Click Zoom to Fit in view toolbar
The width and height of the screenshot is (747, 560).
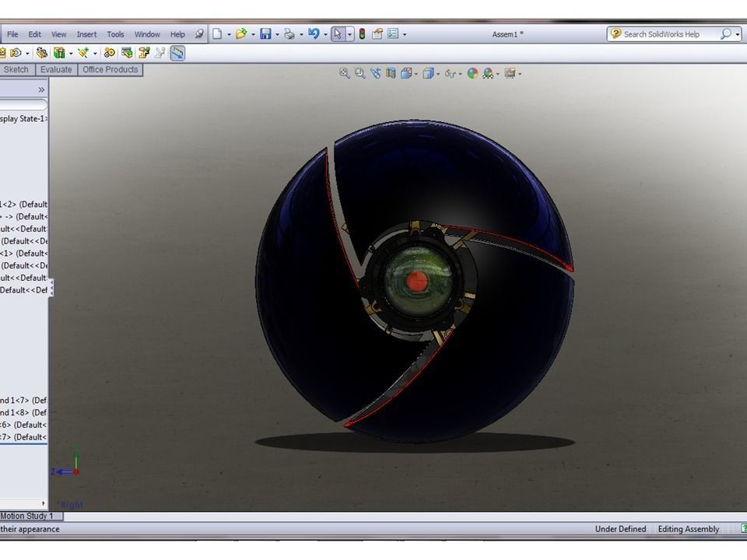[x=345, y=73]
